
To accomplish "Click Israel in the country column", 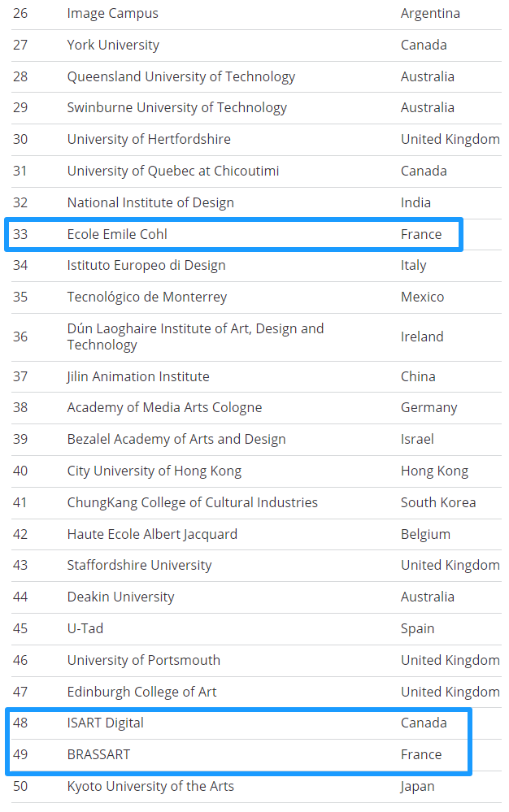I will click(417, 439).
